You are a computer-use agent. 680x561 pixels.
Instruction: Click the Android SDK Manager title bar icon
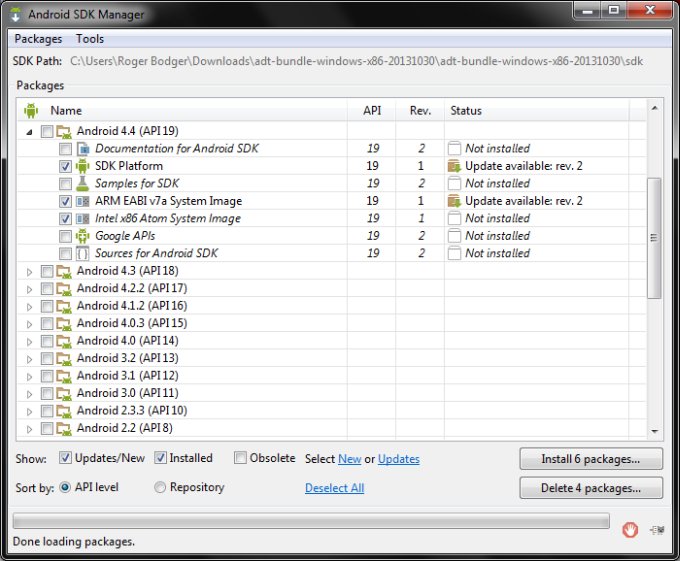[16, 14]
